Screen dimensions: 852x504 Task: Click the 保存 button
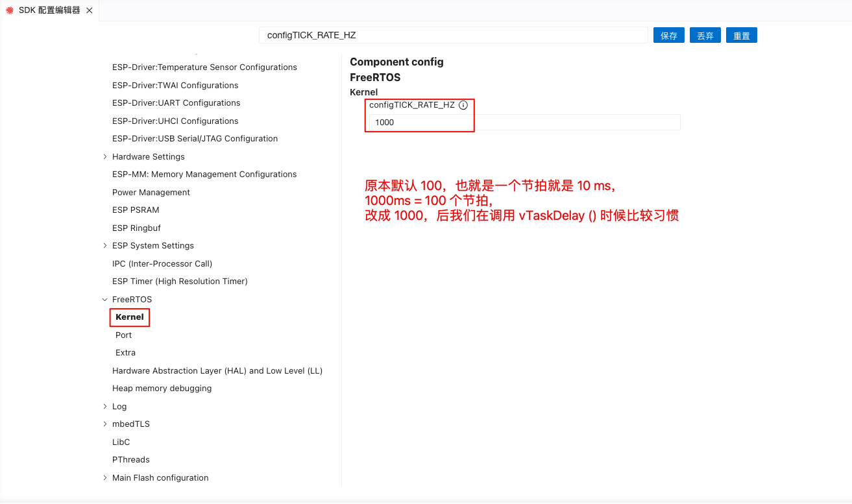(669, 36)
